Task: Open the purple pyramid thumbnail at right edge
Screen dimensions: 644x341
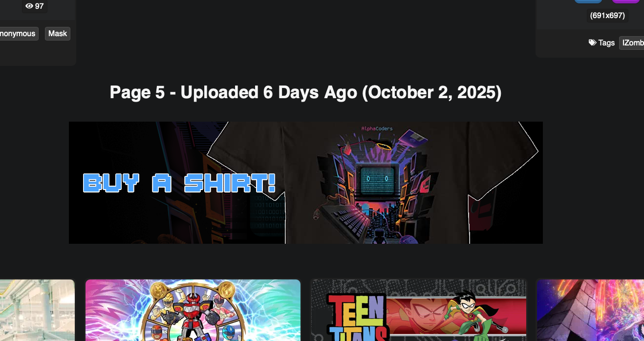Action: (590, 310)
